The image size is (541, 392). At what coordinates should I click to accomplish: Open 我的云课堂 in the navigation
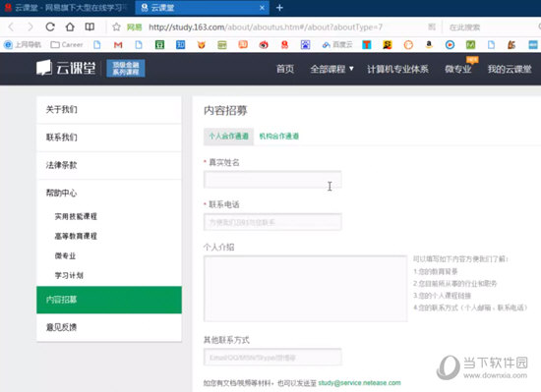tap(510, 69)
